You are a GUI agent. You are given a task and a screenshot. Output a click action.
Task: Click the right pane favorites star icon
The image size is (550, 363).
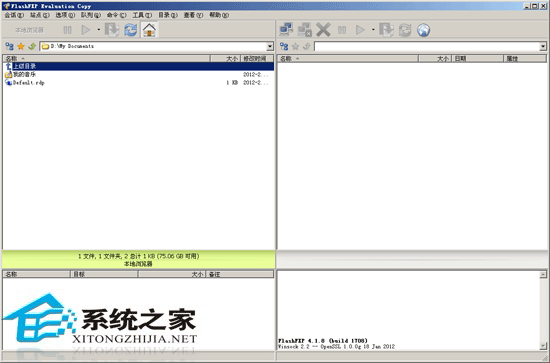point(296,46)
